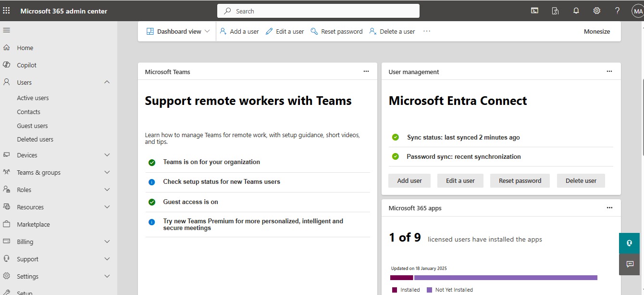Expand the Settings section chevron
Image resolution: width=644 pixels, height=295 pixels.
(x=107, y=276)
